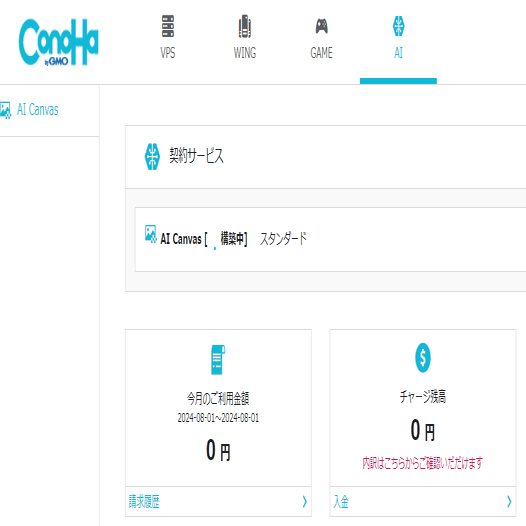This screenshot has height=526, width=526.
Task: Click the billing receipt icon
Action: coord(218,360)
